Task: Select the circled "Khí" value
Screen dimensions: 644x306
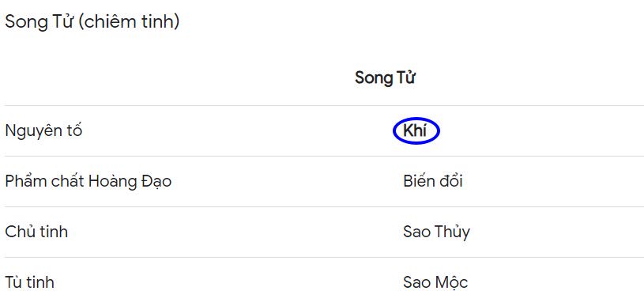Action: tap(415, 131)
